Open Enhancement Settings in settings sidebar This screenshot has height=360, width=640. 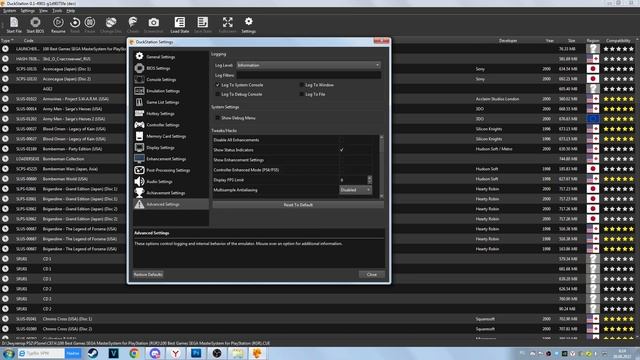tap(171, 159)
